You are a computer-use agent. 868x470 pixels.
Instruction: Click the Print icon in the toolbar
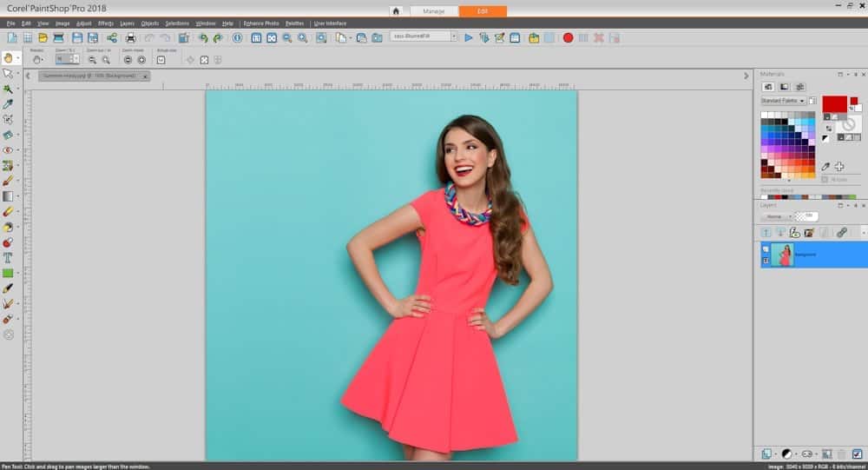[130, 38]
